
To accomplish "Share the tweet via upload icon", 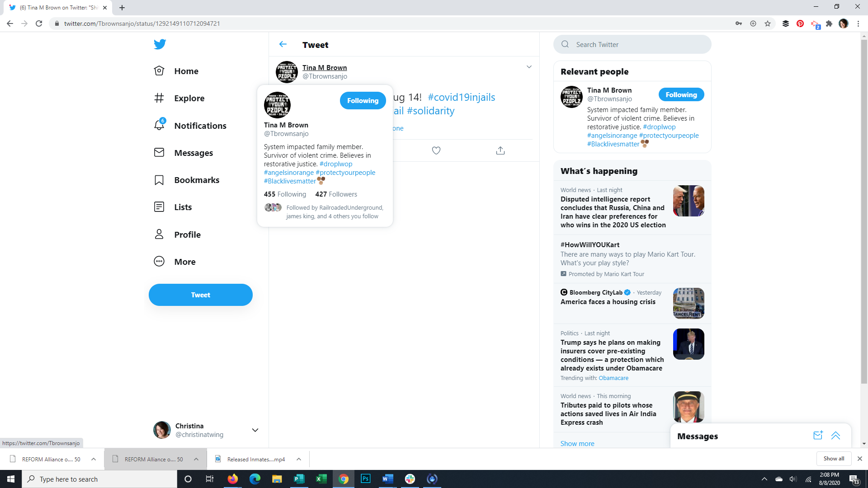I will click(x=500, y=150).
